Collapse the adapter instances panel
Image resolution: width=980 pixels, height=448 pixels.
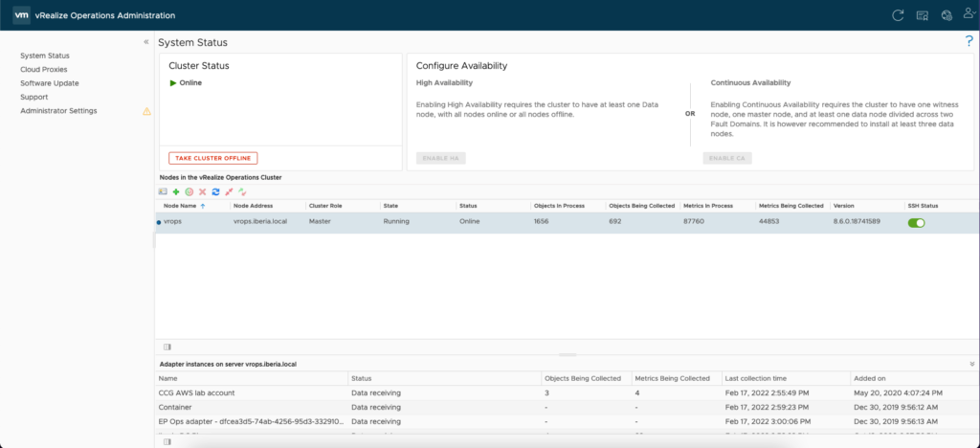(972, 364)
